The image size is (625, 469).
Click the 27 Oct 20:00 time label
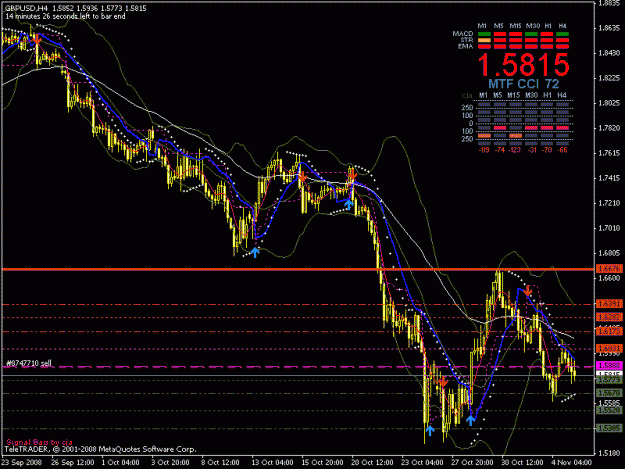[x=472, y=463]
